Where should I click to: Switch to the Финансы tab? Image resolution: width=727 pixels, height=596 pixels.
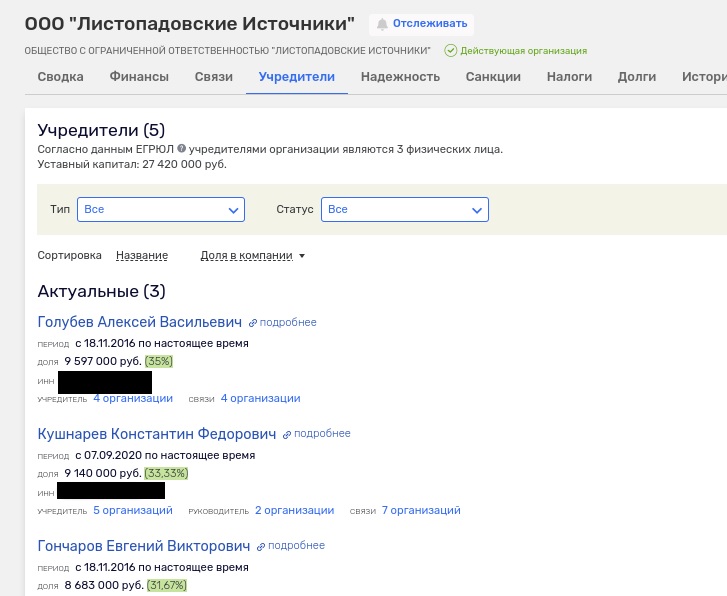pos(139,77)
